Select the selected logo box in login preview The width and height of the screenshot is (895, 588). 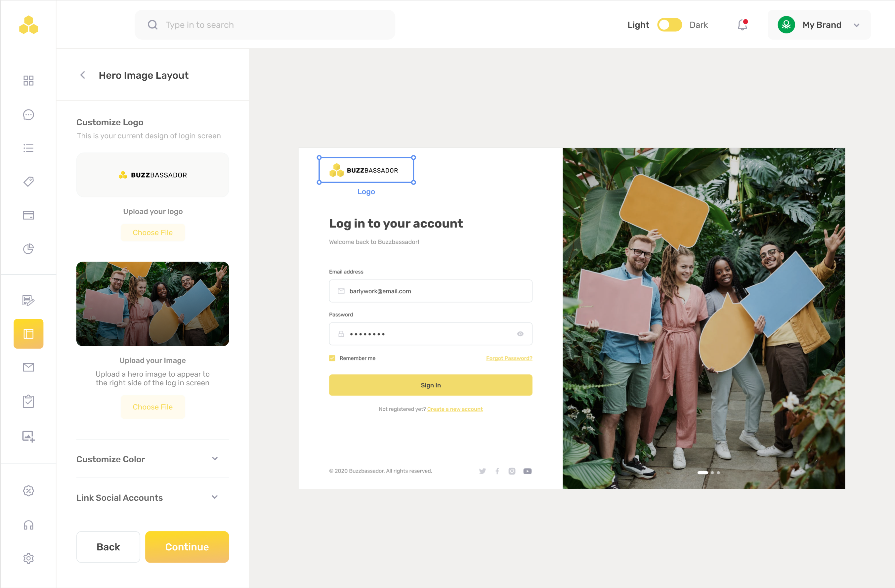366,170
